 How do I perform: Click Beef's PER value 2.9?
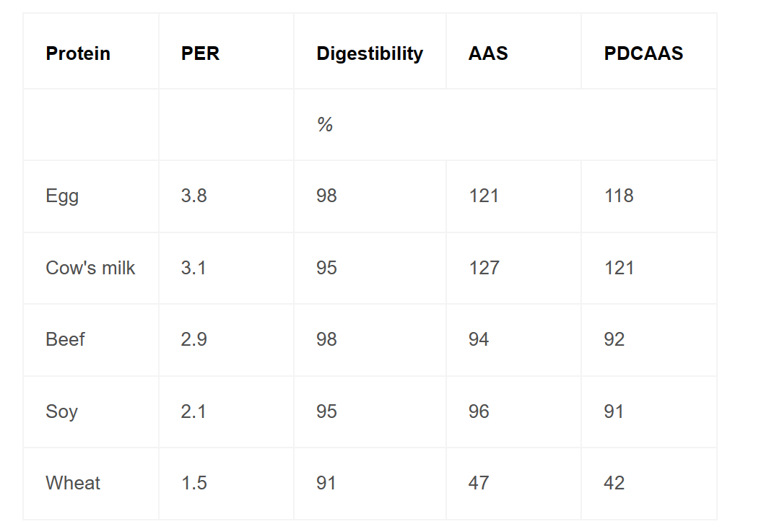(x=193, y=339)
